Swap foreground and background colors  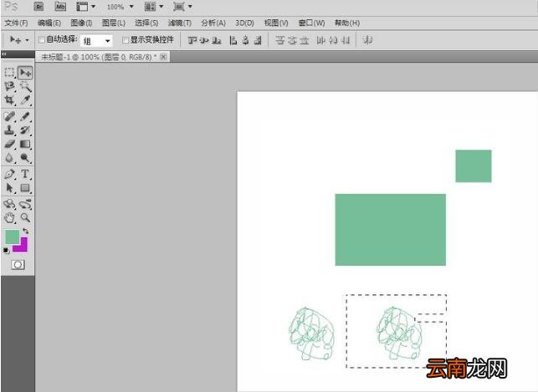26,231
